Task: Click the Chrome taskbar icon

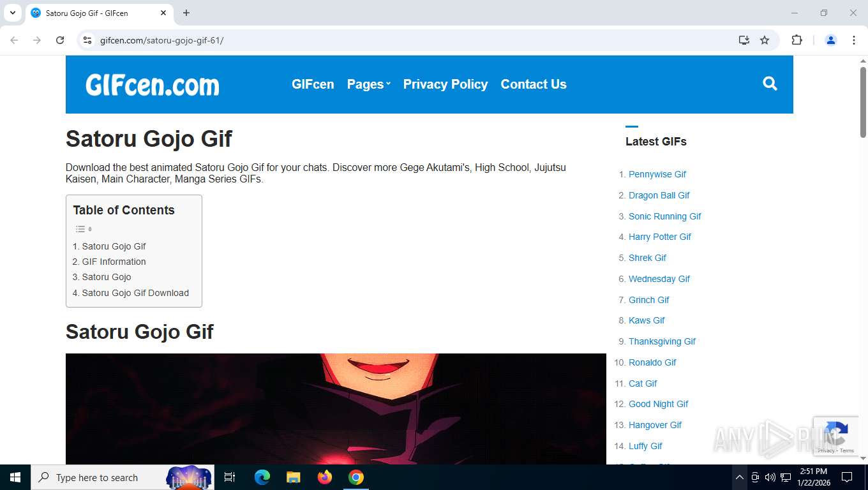Action: (356, 477)
